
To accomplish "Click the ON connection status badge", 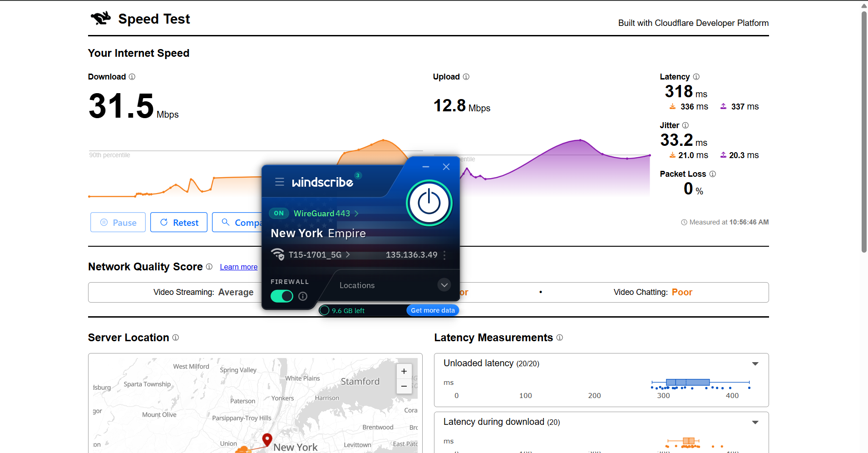I will (x=279, y=213).
